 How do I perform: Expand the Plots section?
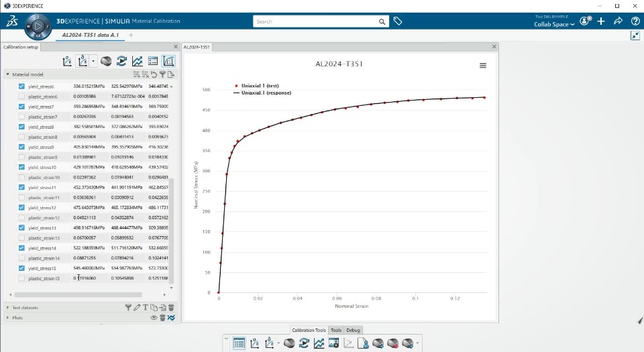(7, 318)
